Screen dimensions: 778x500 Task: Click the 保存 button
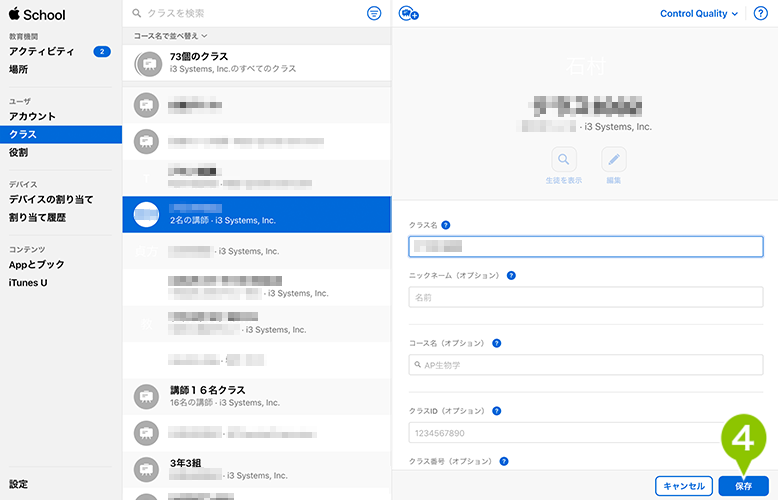point(743,486)
